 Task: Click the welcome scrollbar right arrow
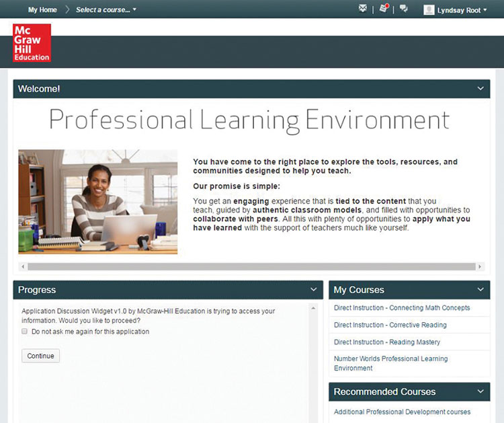tap(480, 267)
